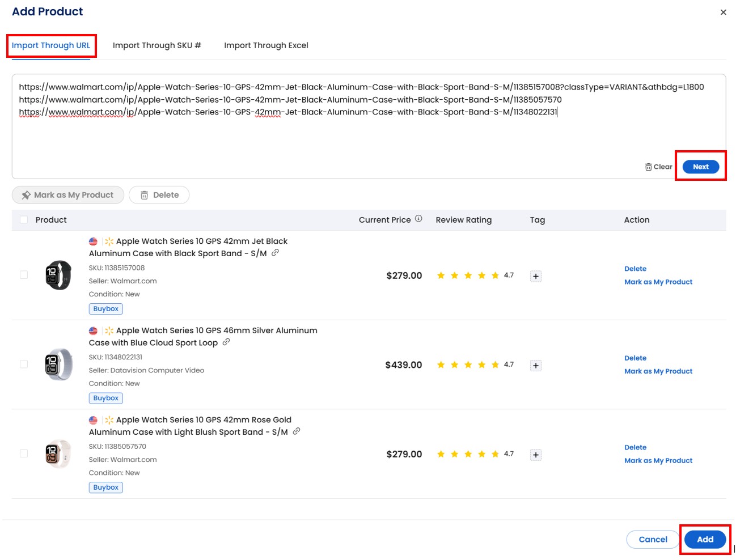Click the Review Rating column header
Image resolution: width=736 pixels, height=560 pixels.
463,220
